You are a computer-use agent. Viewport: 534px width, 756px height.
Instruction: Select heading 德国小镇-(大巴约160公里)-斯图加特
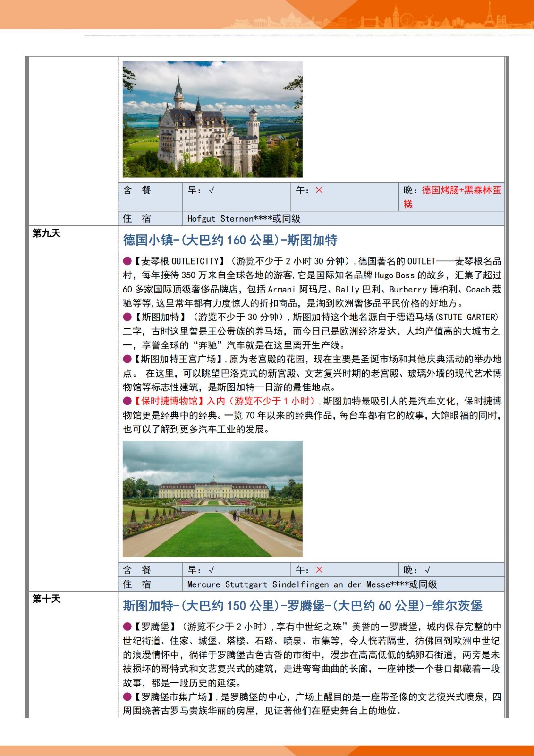click(230, 240)
